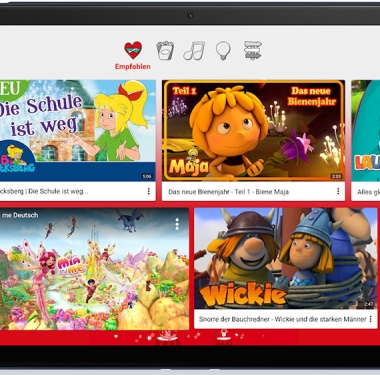Open options for Snorre der Bauchredner video
This screenshot has height=375, width=380.
pyautogui.click(x=370, y=319)
